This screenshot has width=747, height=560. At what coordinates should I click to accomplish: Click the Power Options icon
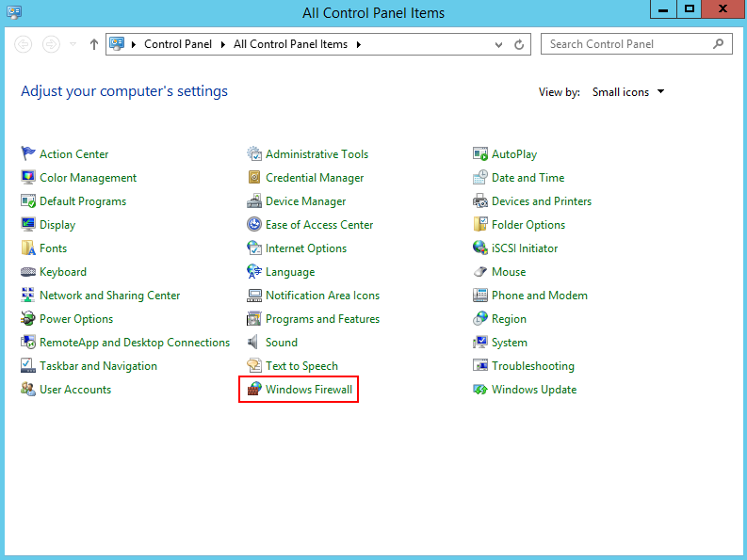pos(28,318)
